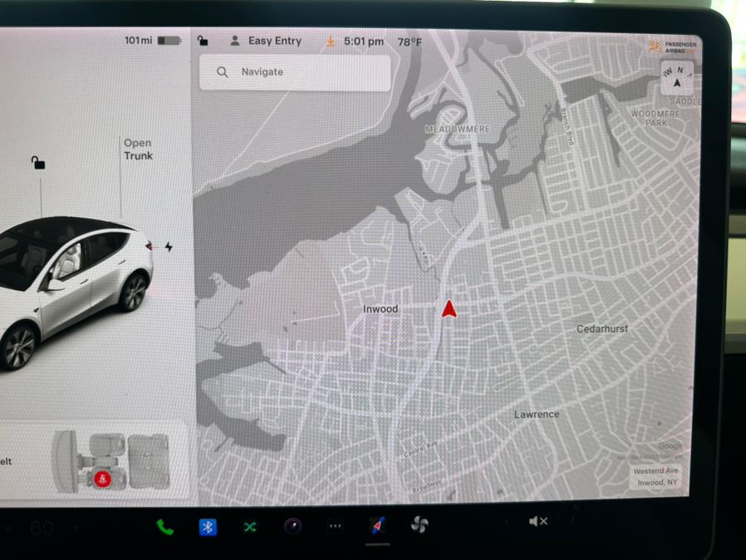Viewport: 746px width, 560px height.
Task: Tap the Navigate search field
Action: pos(295,72)
